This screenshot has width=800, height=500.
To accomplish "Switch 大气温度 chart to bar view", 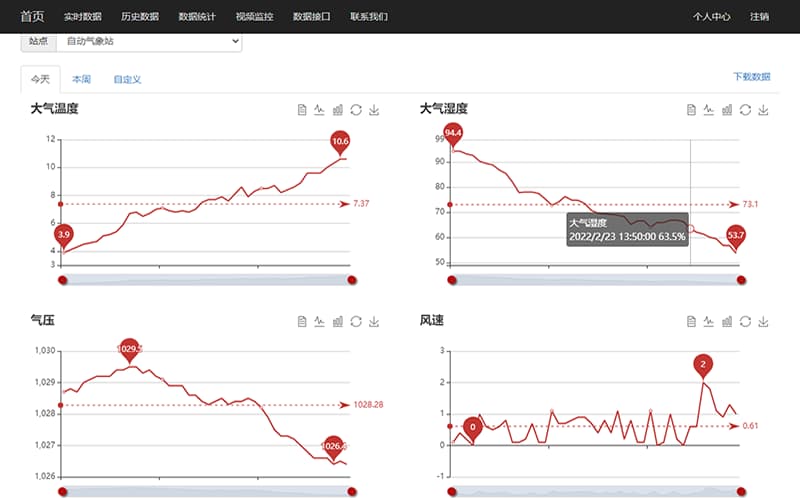I will point(337,110).
